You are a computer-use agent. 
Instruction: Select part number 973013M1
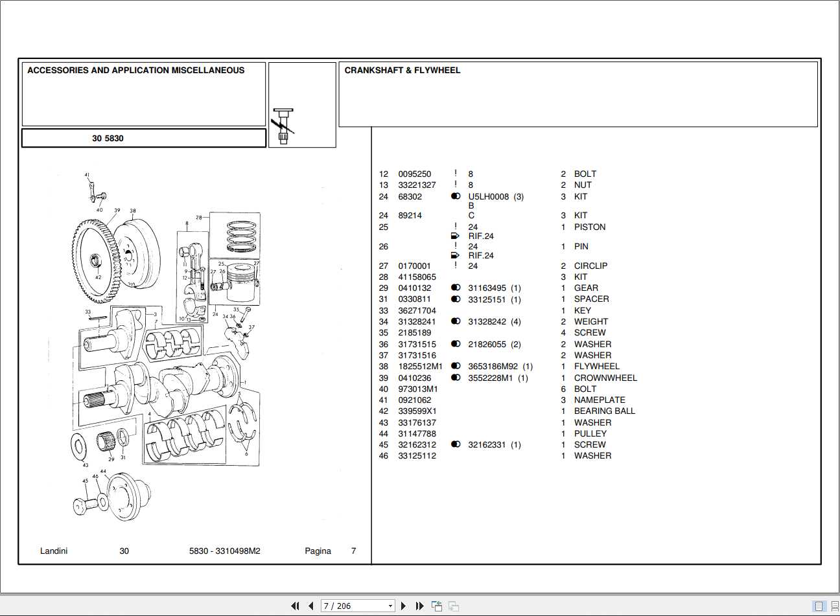[417, 389]
